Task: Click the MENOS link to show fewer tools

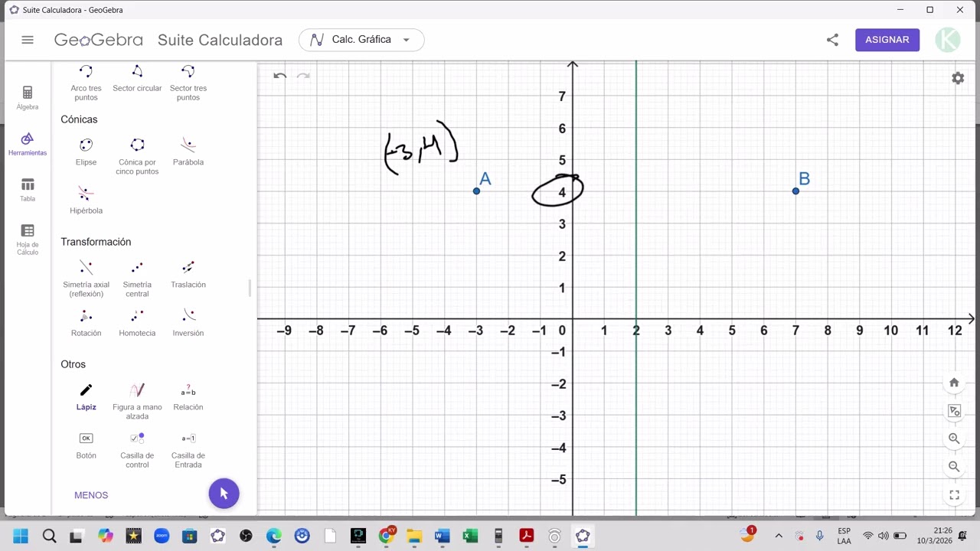Action: (91, 495)
